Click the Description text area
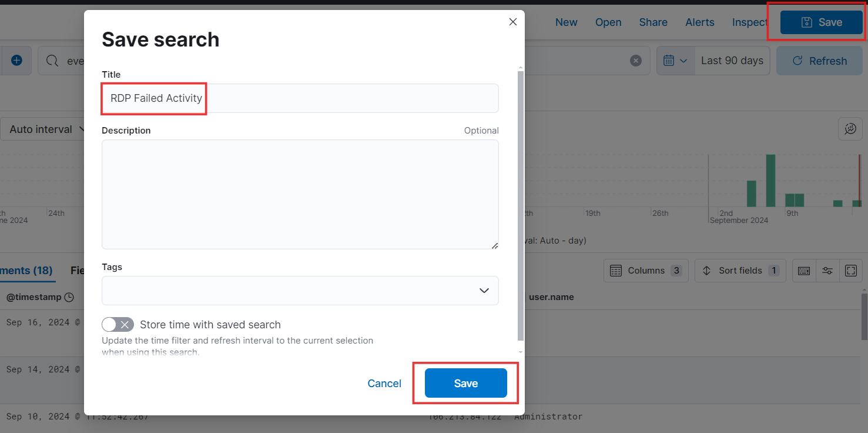868x433 pixels. coord(300,194)
